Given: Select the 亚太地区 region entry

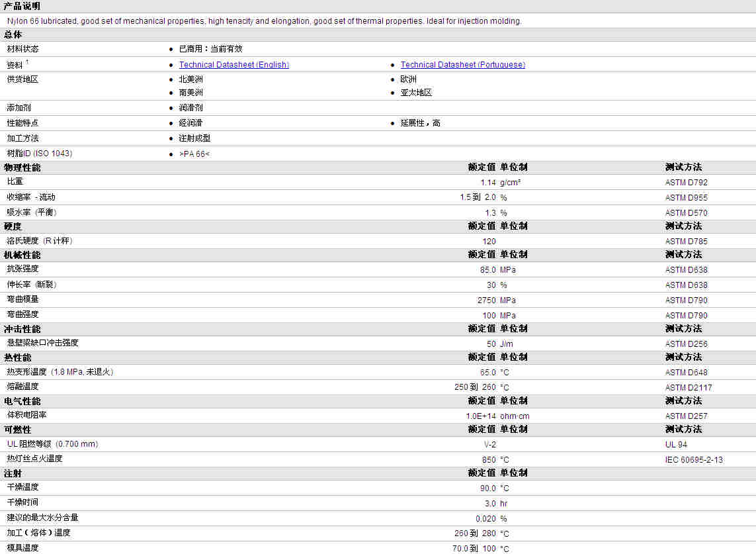Looking at the screenshot, I should click(416, 93).
